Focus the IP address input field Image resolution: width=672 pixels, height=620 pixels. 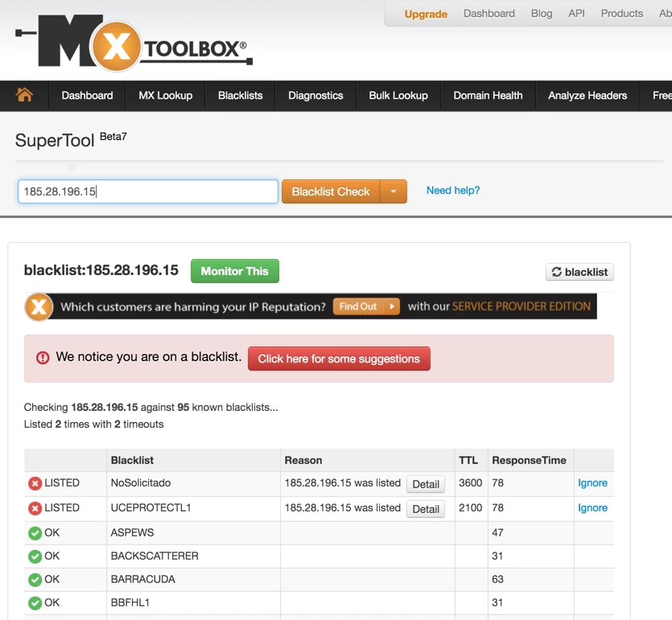[148, 191]
